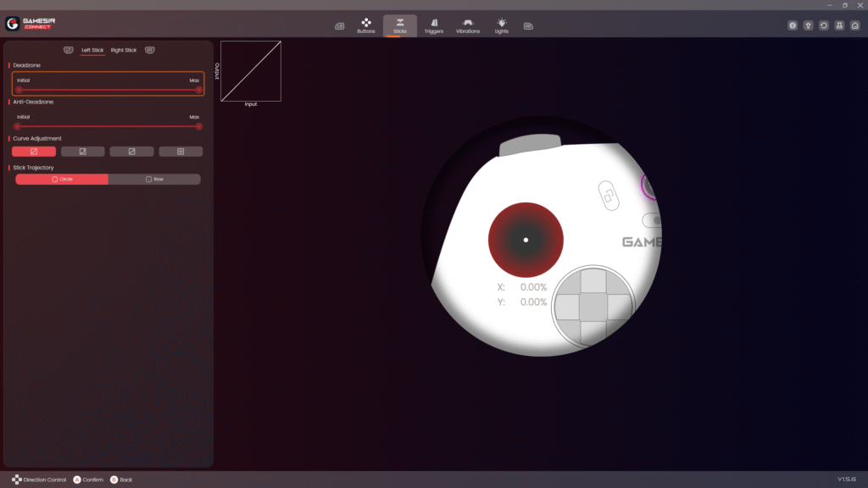Screen dimensions: 868x488
Task: Open the Vibrations configuration tab
Action: pos(468,26)
